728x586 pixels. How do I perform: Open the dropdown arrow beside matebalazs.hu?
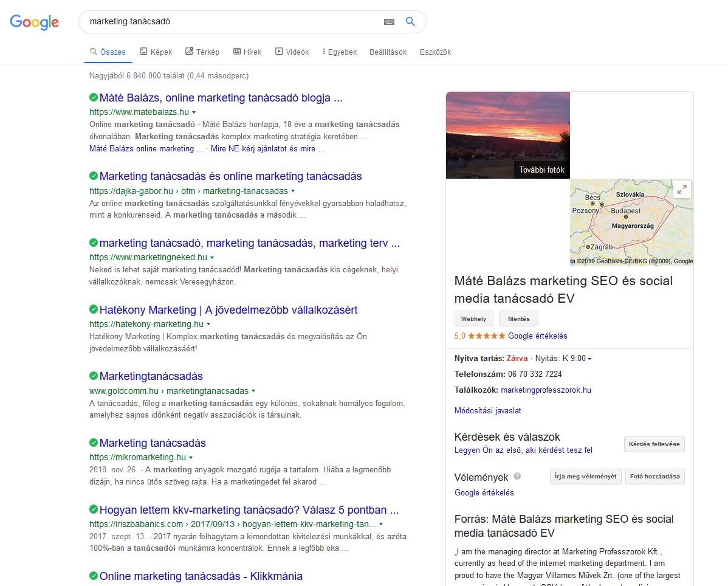[193, 112]
